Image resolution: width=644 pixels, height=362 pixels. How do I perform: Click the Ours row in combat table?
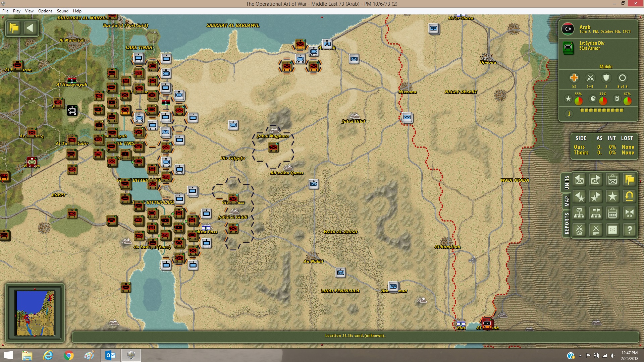point(604,147)
